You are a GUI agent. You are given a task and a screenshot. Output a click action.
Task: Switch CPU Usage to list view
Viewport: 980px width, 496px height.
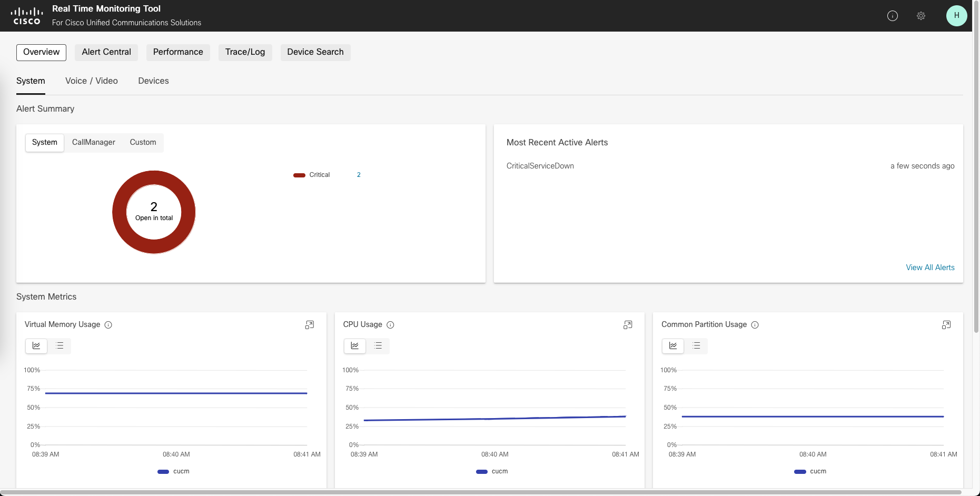click(378, 346)
